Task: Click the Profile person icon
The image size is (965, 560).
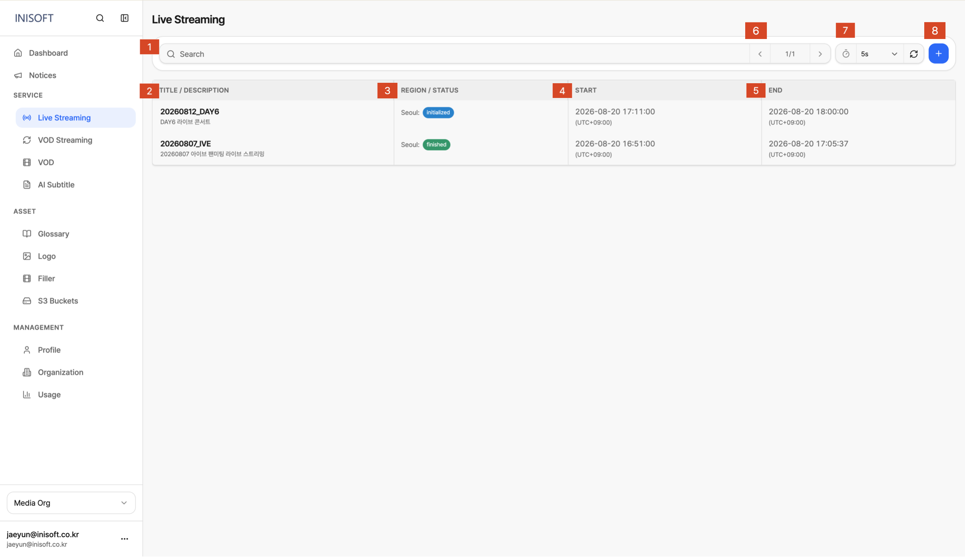Action: (x=27, y=350)
